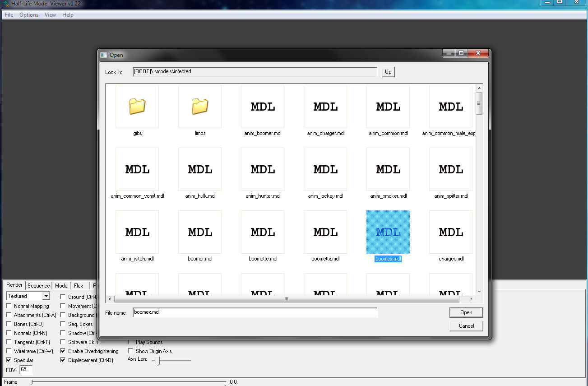Toggle the Software Skin checkbox
The height and width of the screenshot is (386, 588).
63,342
